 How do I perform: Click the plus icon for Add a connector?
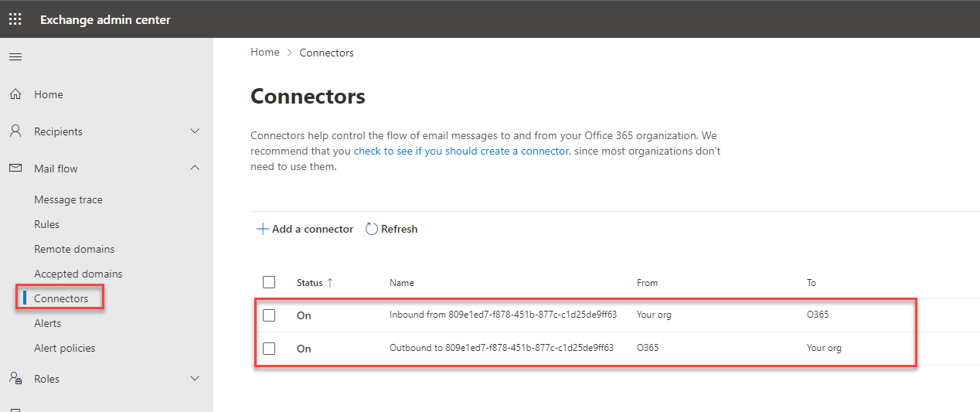pyautogui.click(x=263, y=229)
